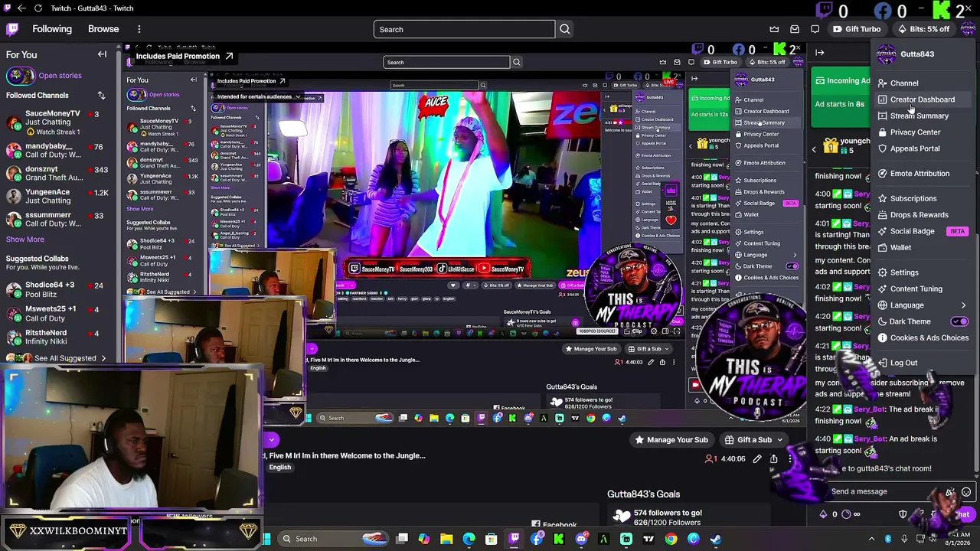Image resolution: width=980 pixels, height=551 pixels.
Task: Collapse the chat panel with the arrow icon
Action: [819, 53]
